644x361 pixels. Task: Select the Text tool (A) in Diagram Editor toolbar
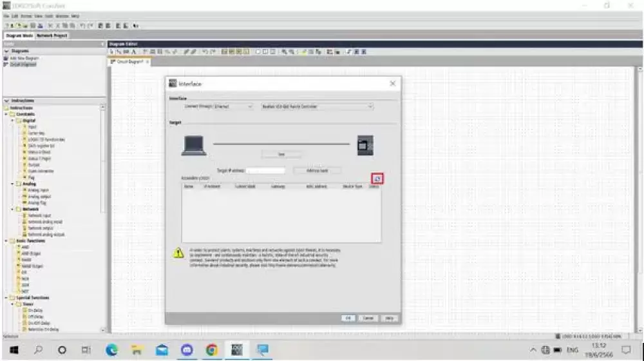click(134, 52)
